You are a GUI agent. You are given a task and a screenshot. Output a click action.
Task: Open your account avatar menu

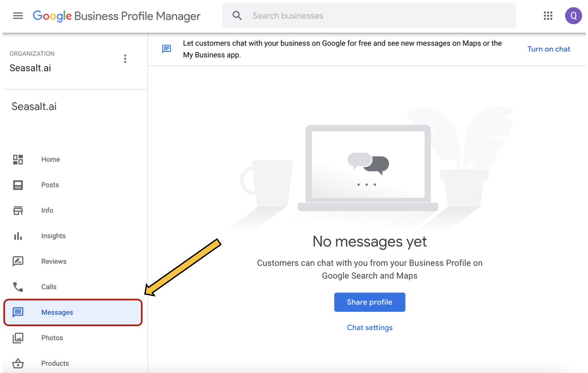pos(574,16)
